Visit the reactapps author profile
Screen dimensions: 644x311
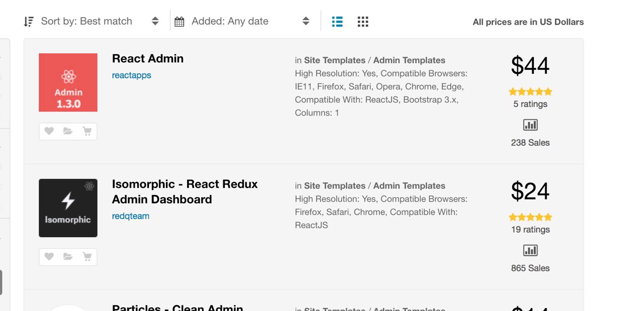coord(131,75)
